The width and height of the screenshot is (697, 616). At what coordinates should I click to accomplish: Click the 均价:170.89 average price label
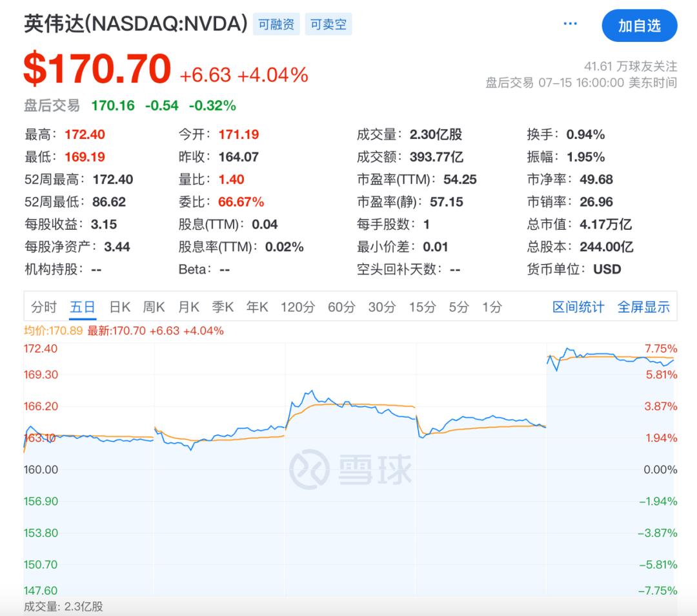point(54,331)
